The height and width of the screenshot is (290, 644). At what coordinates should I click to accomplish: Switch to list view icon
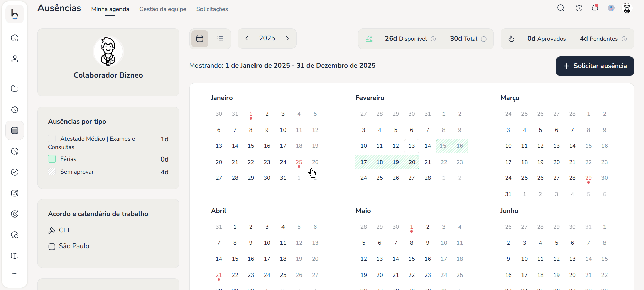(220, 39)
